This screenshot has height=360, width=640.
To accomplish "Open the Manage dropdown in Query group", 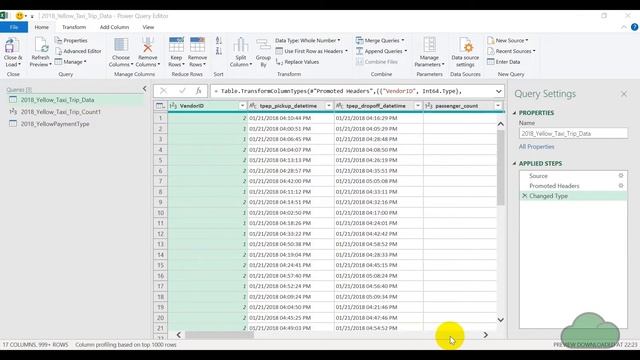I will pos(70,62).
